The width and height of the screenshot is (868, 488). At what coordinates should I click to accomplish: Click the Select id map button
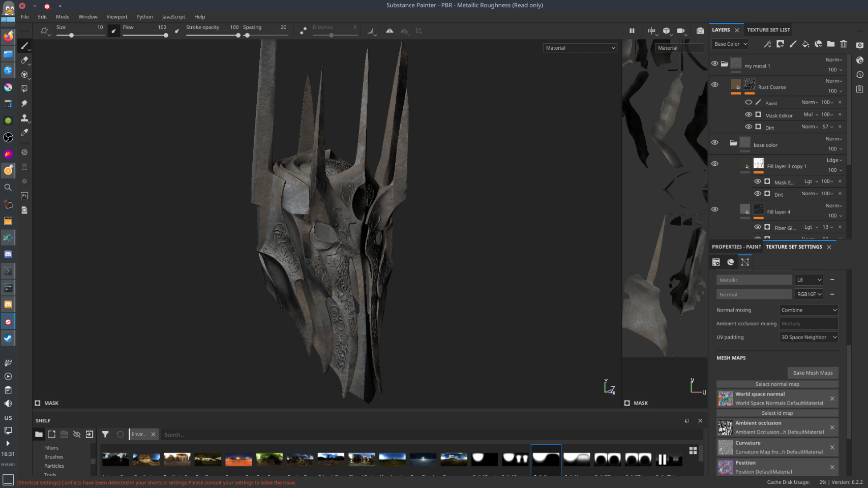pyautogui.click(x=777, y=413)
